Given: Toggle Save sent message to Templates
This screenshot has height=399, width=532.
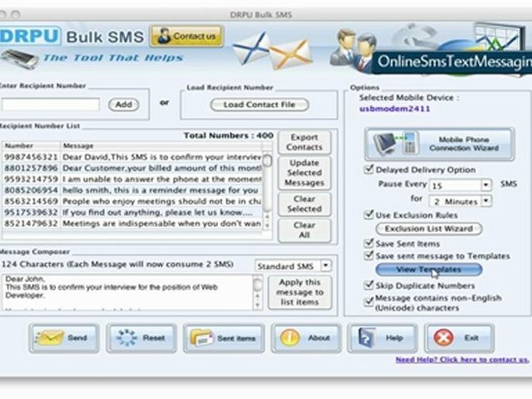Looking at the screenshot, I should [x=369, y=255].
